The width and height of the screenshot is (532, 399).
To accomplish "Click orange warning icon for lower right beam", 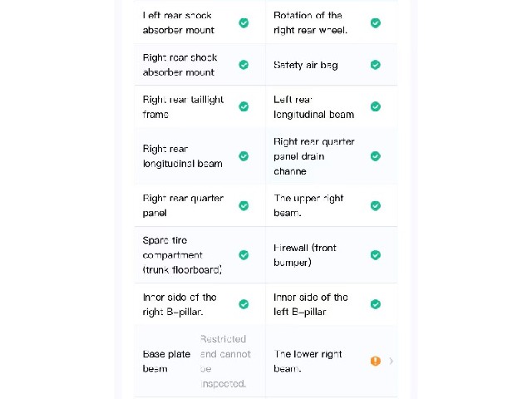I will click(375, 361).
